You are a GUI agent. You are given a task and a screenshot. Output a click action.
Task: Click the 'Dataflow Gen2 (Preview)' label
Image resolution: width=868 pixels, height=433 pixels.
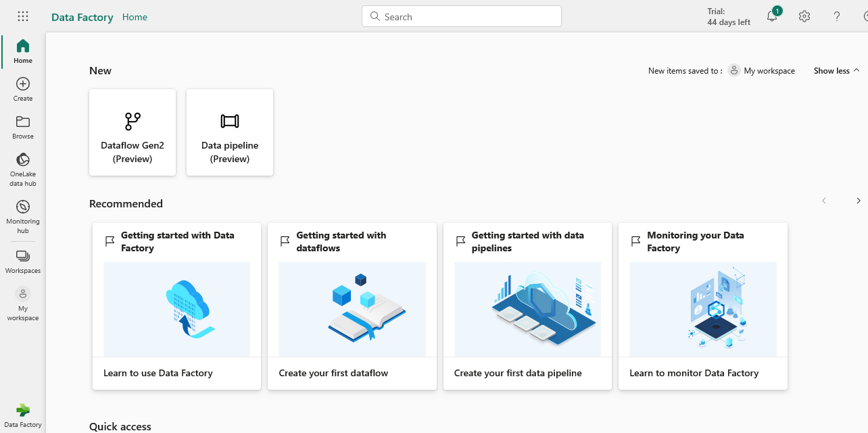132,152
